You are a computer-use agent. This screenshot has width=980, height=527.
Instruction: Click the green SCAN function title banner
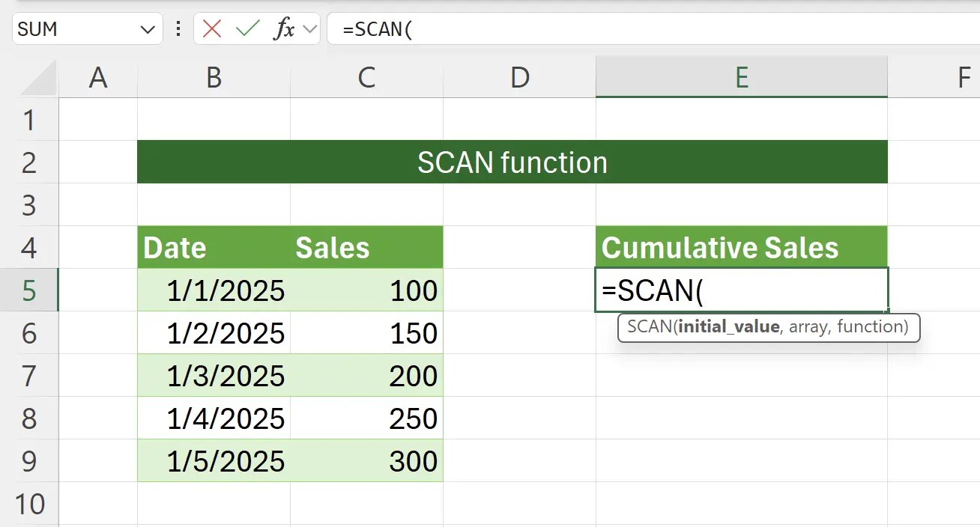coord(512,162)
